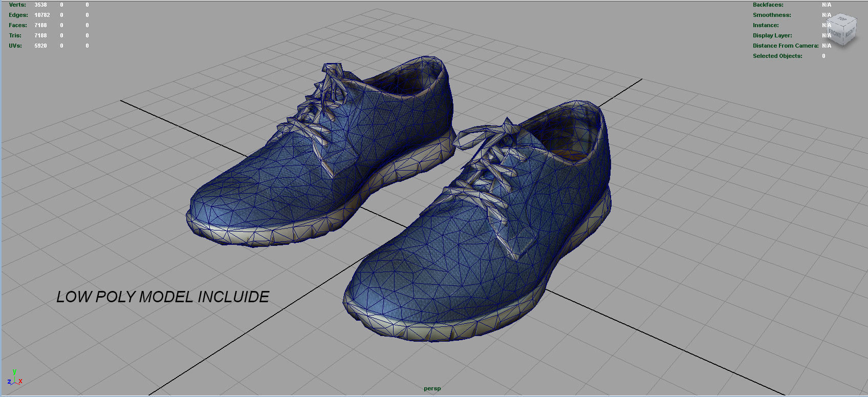Click the 7188 value in Faces row
Image resolution: width=868 pixels, height=397 pixels.
pyautogui.click(x=40, y=25)
